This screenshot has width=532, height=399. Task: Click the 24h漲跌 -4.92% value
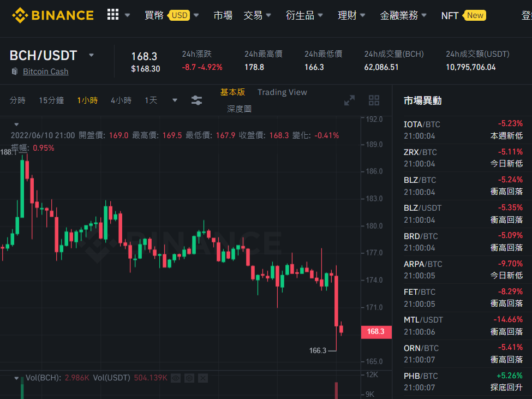pyautogui.click(x=202, y=67)
